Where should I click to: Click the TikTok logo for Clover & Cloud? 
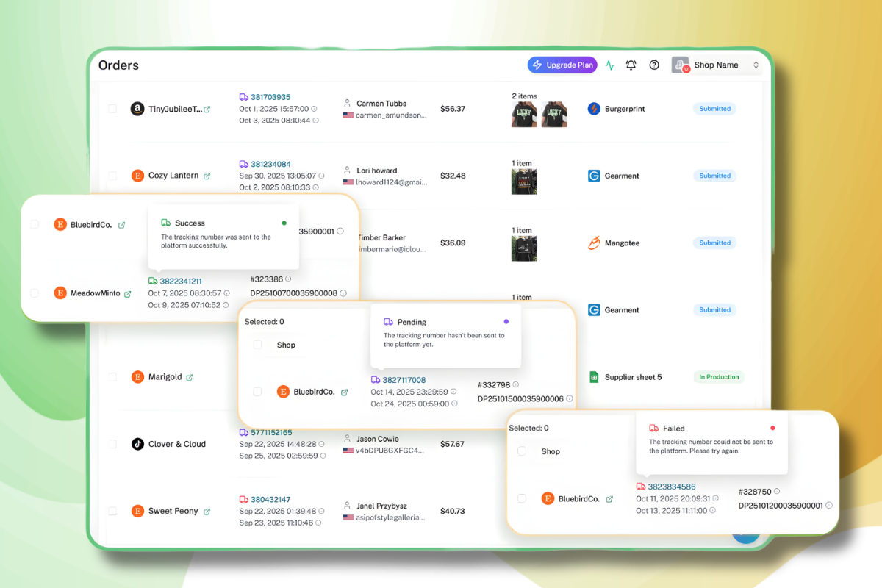coord(137,444)
